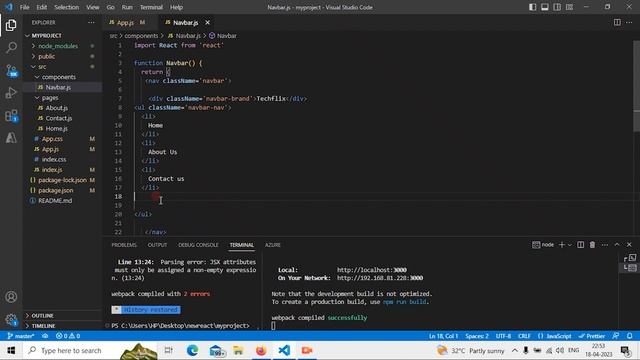Synchronize changes icon in status bar

45,336
